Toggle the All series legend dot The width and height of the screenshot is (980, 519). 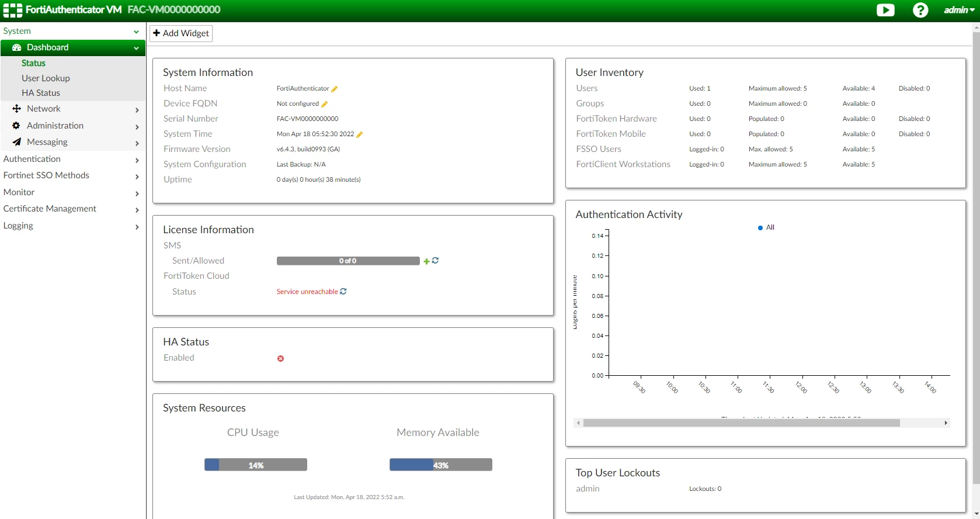760,228
